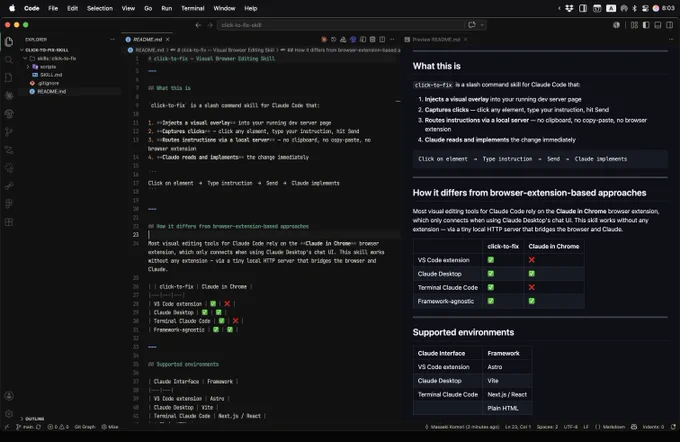Screen dimensions: 680x442
Task: Open the Manage gear icon
Action: pyautogui.click(x=9, y=414)
